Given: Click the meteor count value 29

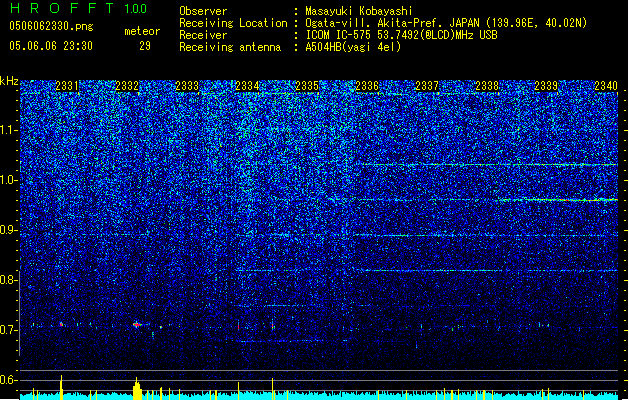Looking at the screenshot, I should 145,46.
